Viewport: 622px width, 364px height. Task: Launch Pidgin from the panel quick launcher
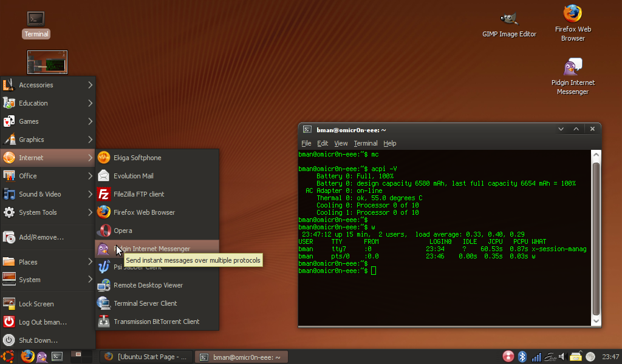tap(42, 357)
